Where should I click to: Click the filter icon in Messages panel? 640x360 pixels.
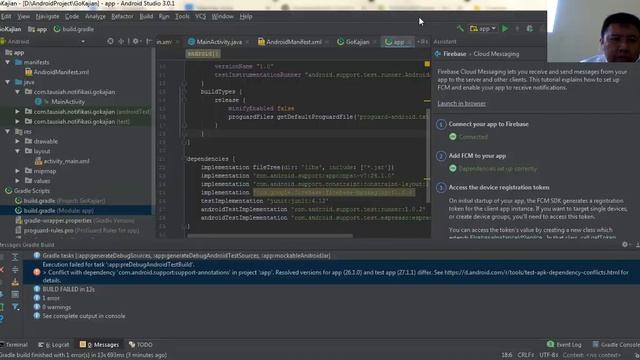(x=15, y=307)
